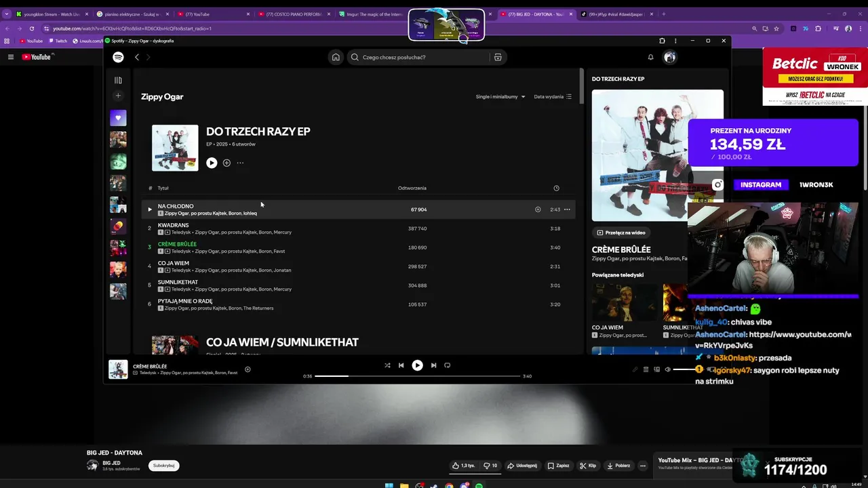Skip to next track
Viewport: 868px width, 488px height.
click(433, 365)
